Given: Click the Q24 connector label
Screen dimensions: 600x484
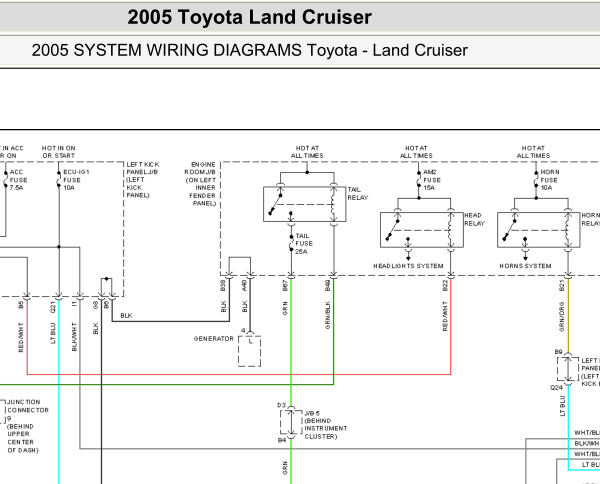Looking at the screenshot, I should tap(556, 388).
